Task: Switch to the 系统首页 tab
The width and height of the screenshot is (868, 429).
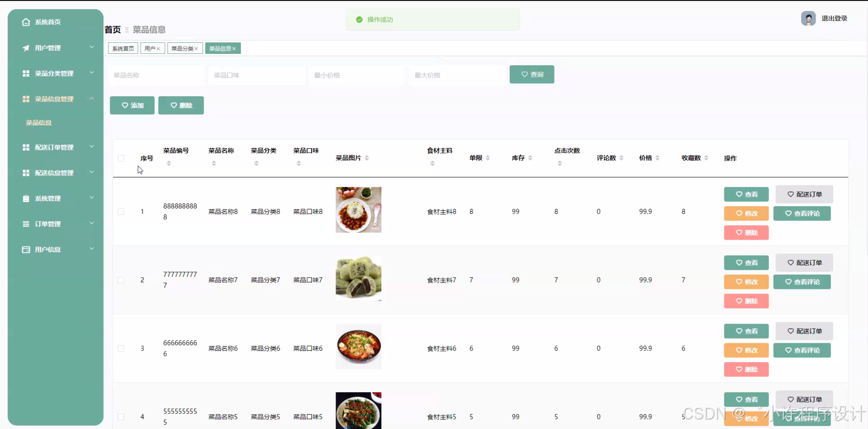Action: click(x=123, y=49)
